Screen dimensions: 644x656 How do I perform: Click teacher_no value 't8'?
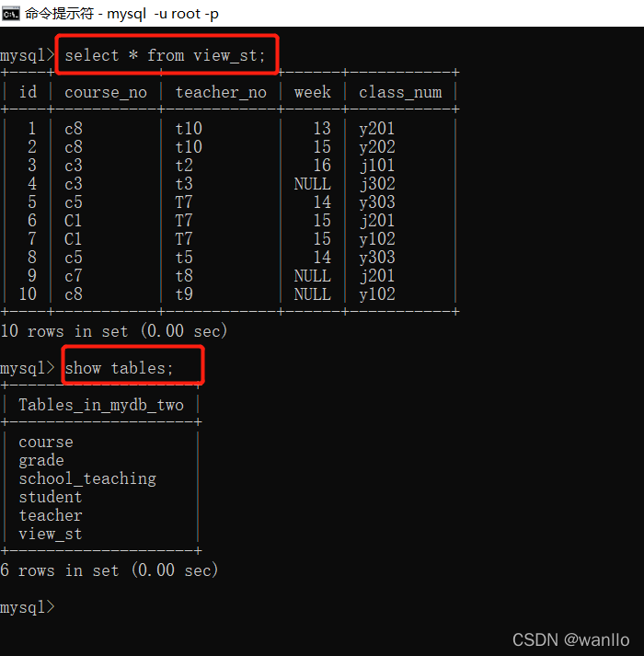pyautogui.click(x=184, y=276)
